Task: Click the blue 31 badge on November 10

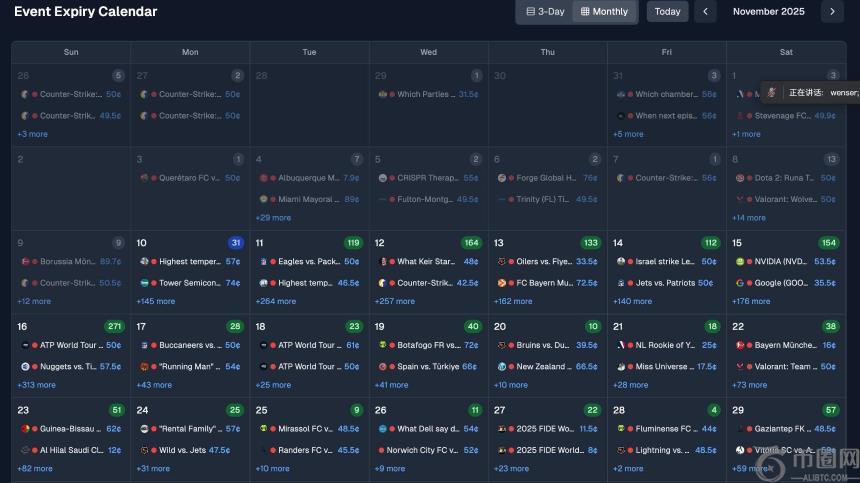Action: 235,243
